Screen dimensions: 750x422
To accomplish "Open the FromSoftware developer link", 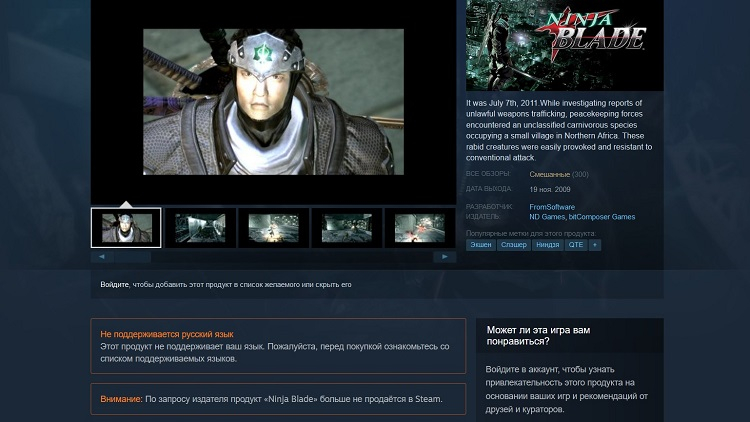I will point(552,207).
